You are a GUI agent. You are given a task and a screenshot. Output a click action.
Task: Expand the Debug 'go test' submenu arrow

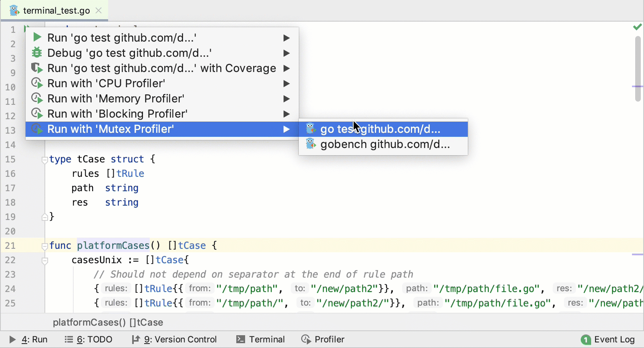pyautogui.click(x=286, y=53)
